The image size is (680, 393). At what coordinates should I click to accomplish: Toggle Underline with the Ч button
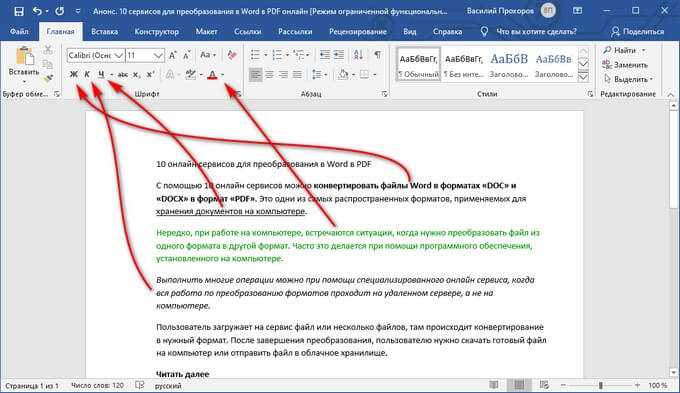(101, 75)
